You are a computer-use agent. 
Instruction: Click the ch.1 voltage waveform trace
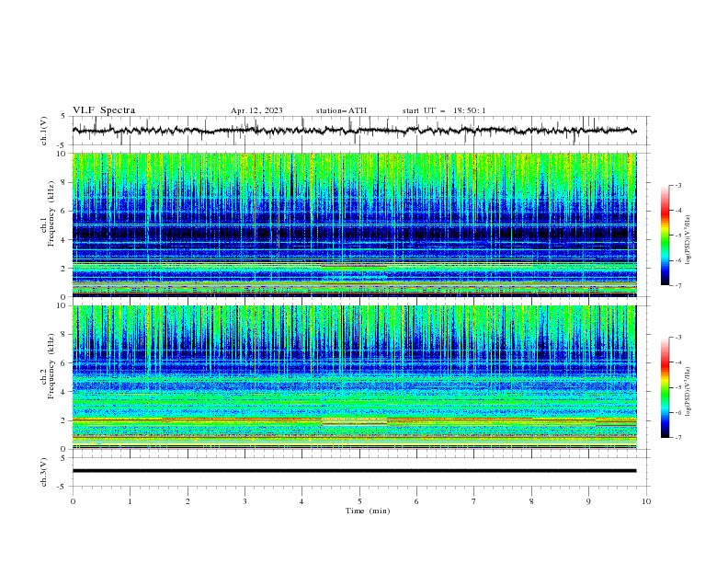pos(354,131)
